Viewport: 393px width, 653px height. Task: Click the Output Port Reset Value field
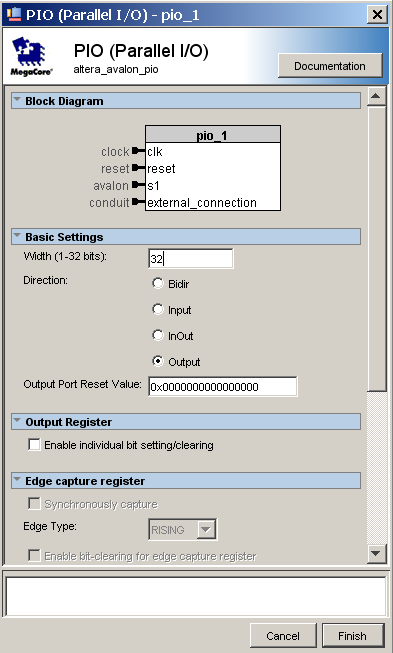[x=223, y=386]
